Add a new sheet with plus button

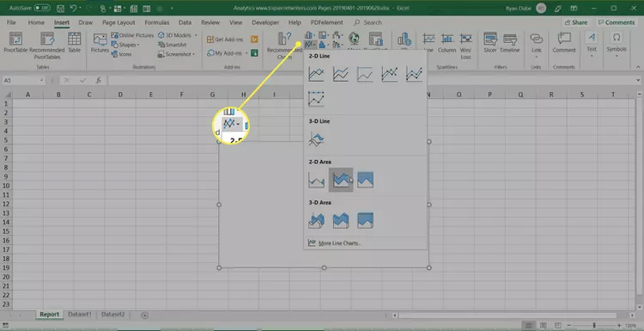pyautogui.click(x=144, y=316)
